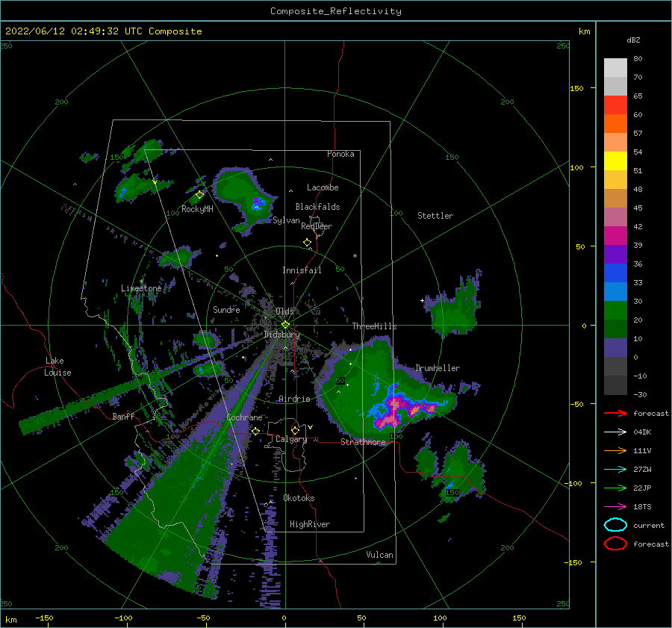Click the white 04DK arrow legend icon

tap(615, 432)
